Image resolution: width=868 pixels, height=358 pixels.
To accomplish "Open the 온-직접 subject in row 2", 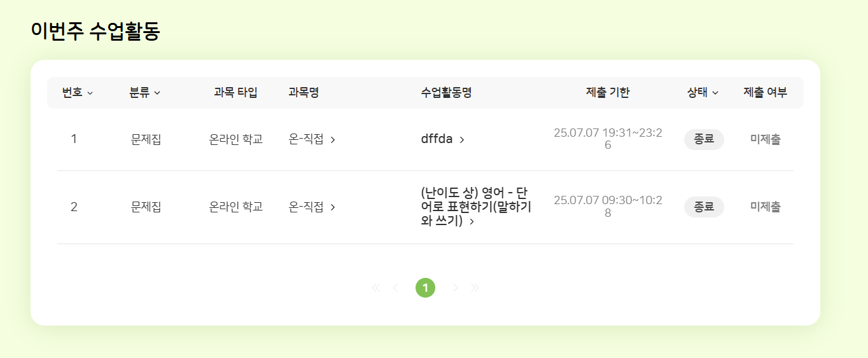I will 306,207.
